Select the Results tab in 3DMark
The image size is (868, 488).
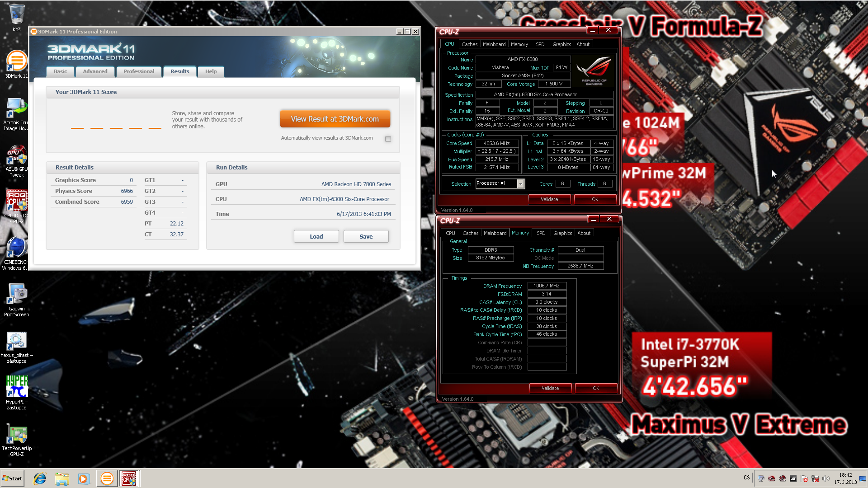179,71
